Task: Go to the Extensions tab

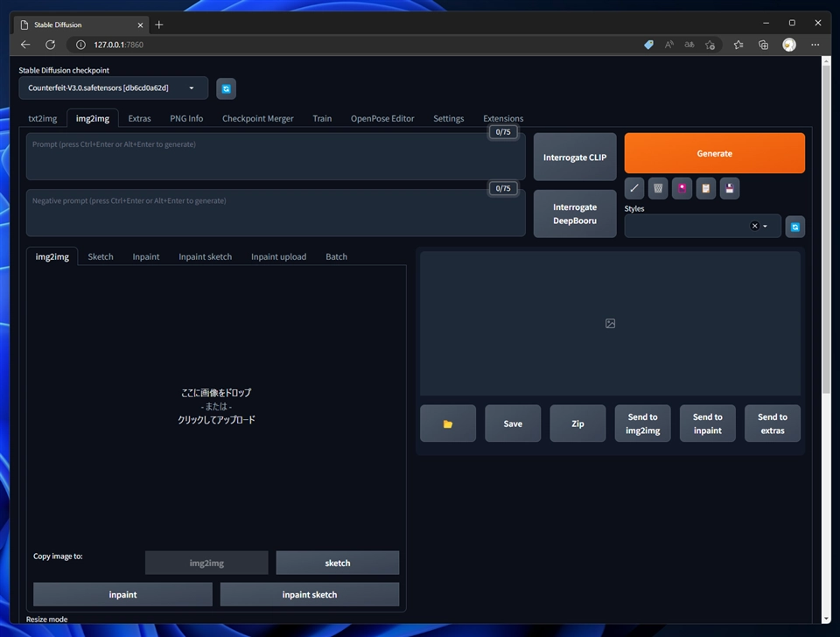Action: 503,118
